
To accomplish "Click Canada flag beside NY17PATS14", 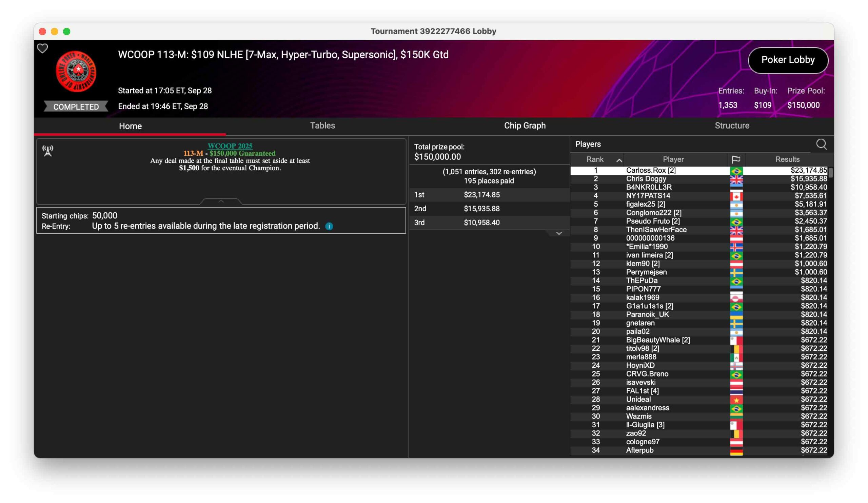I will [736, 196].
